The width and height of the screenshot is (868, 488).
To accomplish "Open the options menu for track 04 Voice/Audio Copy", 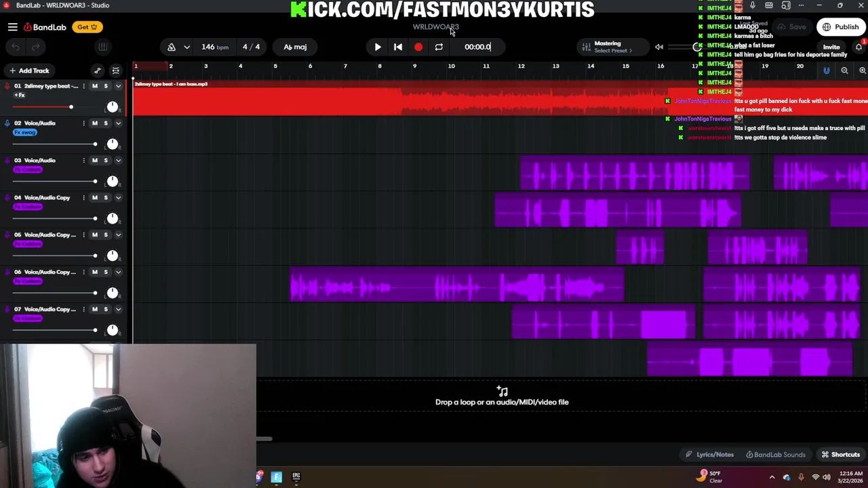I will 83,198.
